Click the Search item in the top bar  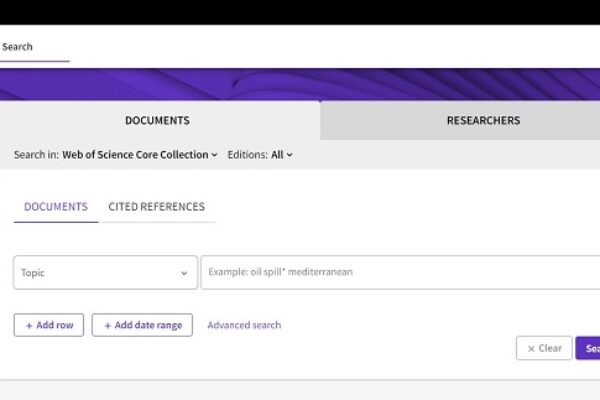click(x=17, y=46)
